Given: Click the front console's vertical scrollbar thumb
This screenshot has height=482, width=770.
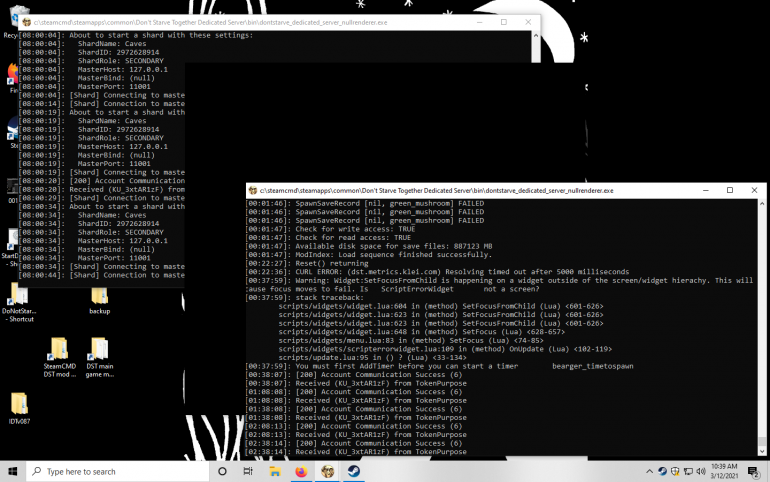Looking at the screenshot, I should point(762,441).
